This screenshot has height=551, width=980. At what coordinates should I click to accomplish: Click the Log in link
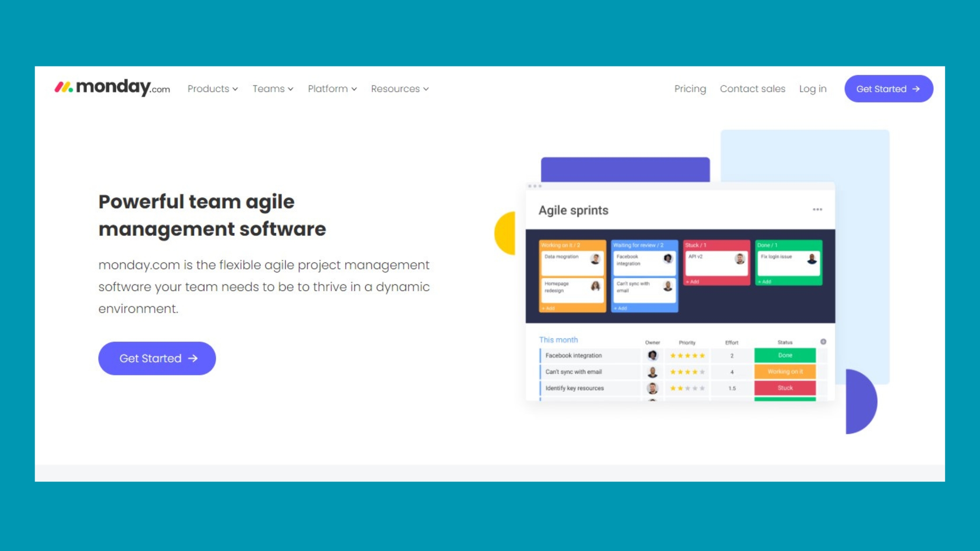click(813, 89)
